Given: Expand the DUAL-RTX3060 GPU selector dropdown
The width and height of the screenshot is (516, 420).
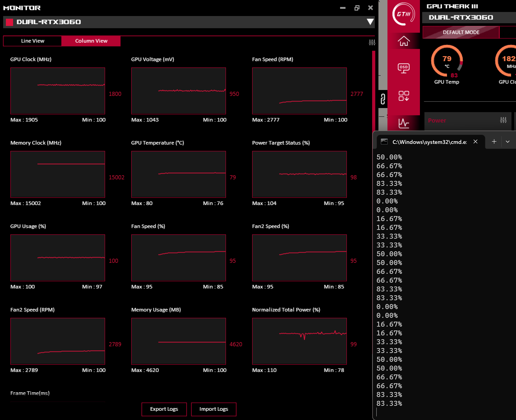Looking at the screenshot, I should coord(370,22).
